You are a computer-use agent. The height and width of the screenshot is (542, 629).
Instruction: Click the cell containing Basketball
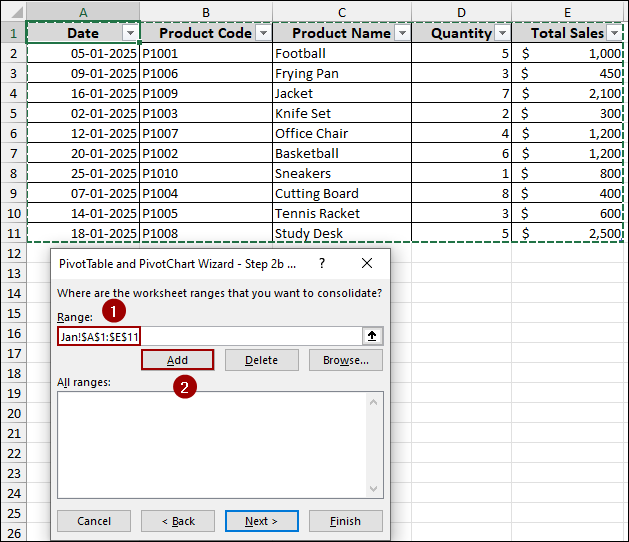pos(342,153)
